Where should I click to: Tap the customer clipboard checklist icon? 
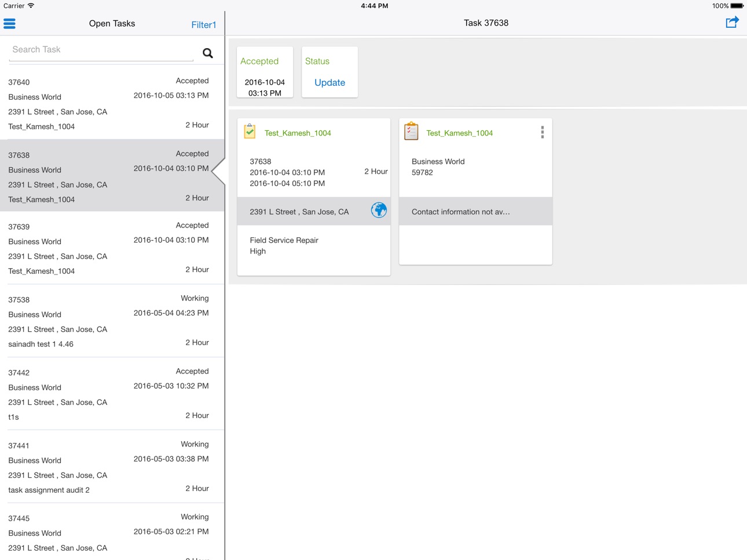coord(411,131)
